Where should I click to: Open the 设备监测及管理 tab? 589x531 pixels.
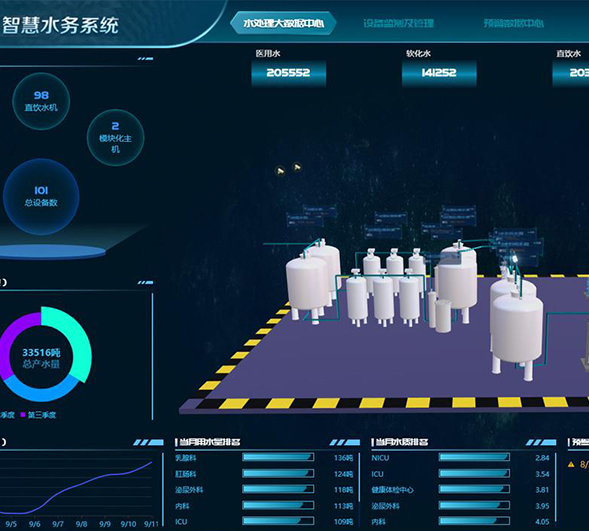point(398,23)
